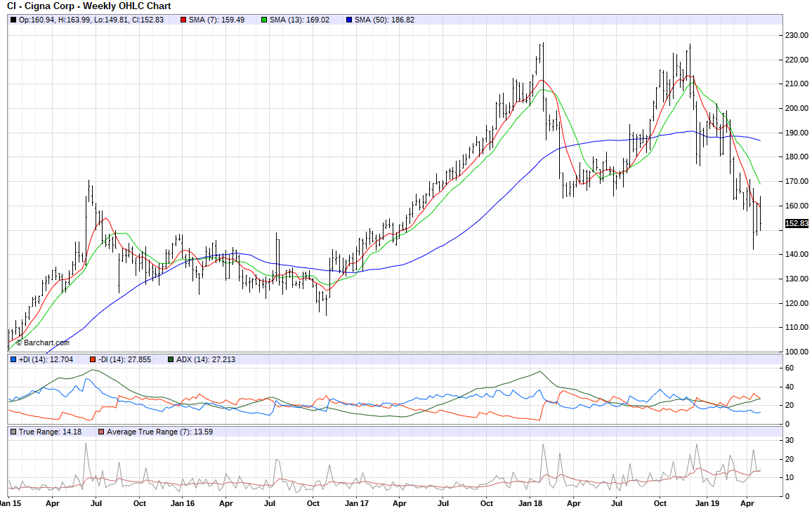Click the SMA (7): 159.49 legend label
The height and width of the screenshot is (525, 812).
[x=217, y=20]
